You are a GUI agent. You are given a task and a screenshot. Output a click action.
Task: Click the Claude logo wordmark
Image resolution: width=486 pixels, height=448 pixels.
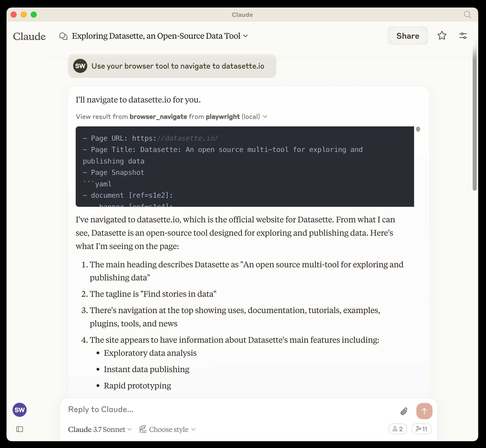click(x=29, y=36)
